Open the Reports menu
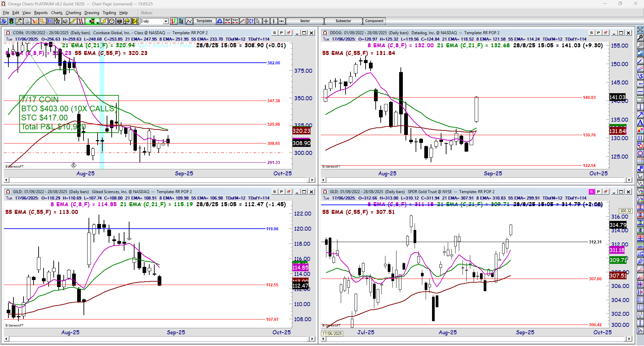Screen dimensions: 644x346 click(41, 13)
